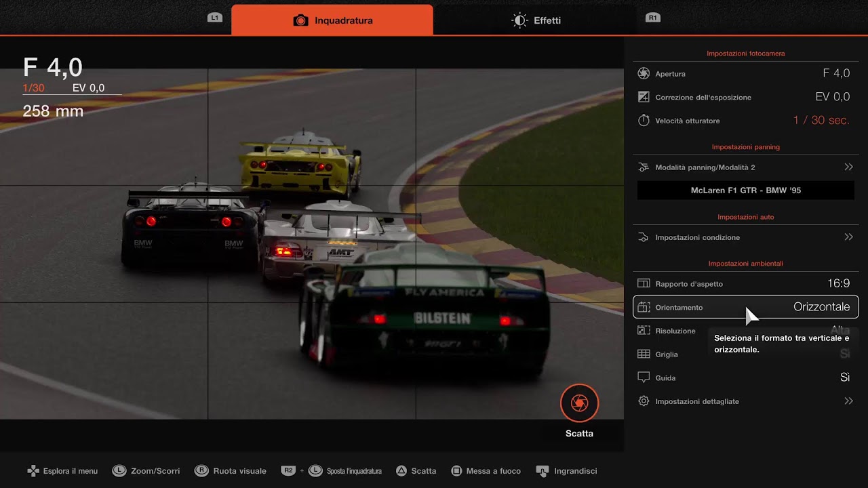The width and height of the screenshot is (868, 488).
Task: Click the Impostazioni condizione car icon
Action: [644, 237]
